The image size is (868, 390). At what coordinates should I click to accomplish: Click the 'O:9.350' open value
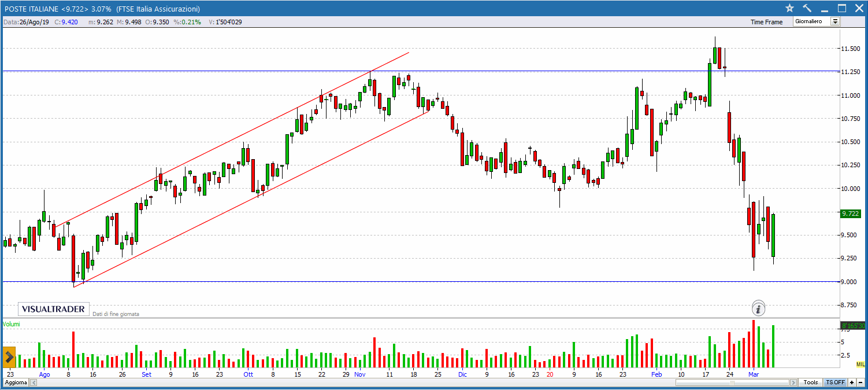(x=157, y=22)
